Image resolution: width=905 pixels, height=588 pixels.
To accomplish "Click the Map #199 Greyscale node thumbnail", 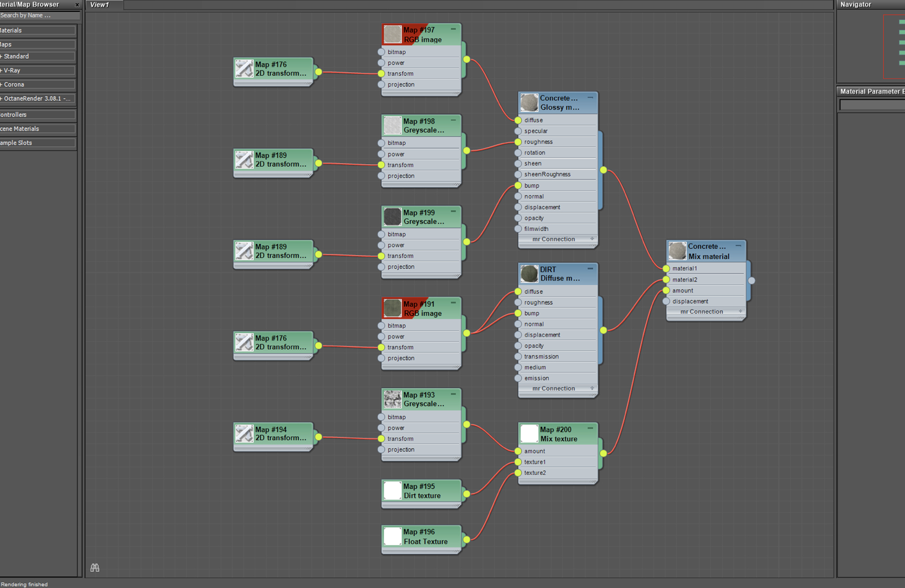I will pos(392,217).
